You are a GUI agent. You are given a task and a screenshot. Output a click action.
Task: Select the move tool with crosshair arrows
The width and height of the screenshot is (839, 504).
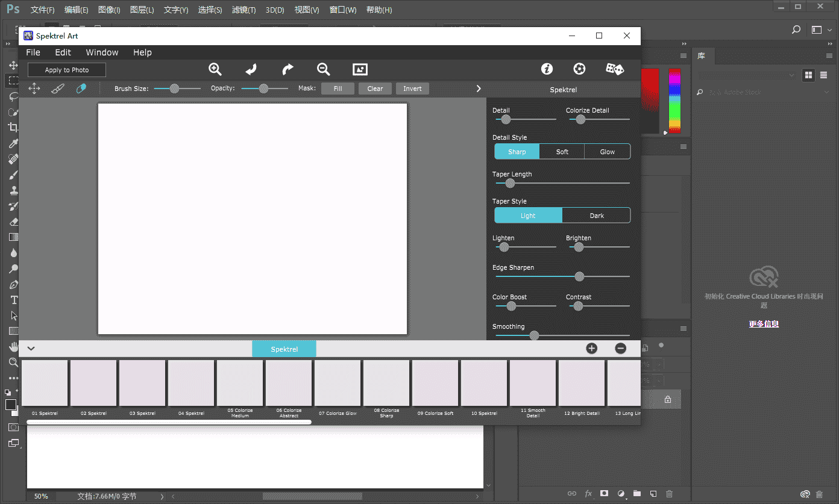(x=34, y=89)
